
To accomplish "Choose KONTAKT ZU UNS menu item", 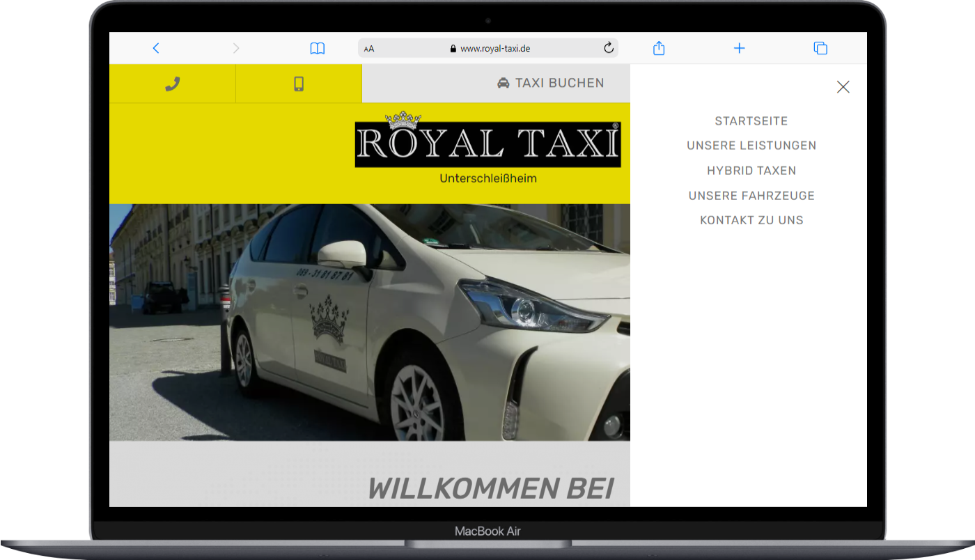I will coord(751,220).
